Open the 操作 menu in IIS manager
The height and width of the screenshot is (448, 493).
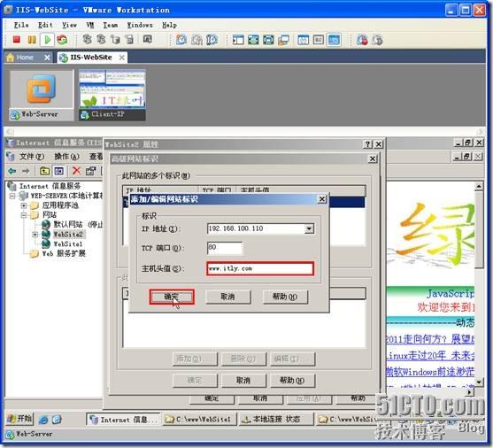tap(66, 156)
